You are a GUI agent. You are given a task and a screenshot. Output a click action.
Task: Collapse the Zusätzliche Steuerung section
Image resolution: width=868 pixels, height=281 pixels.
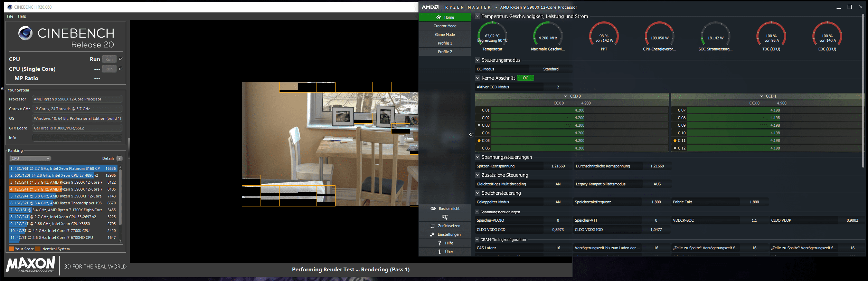[478, 175]
